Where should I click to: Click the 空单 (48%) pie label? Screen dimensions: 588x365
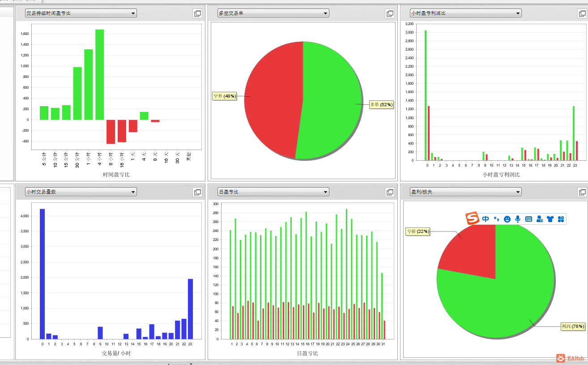point(224,96)
